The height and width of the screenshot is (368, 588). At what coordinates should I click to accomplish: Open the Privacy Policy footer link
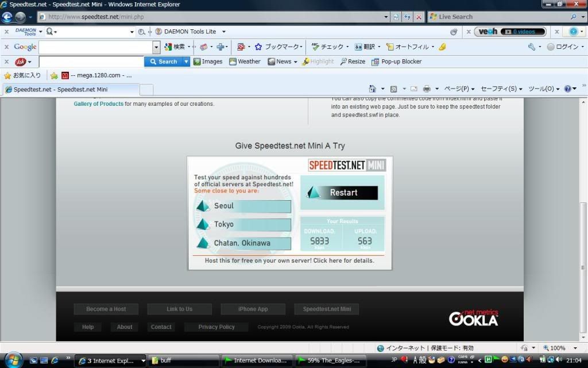(216, 327)
